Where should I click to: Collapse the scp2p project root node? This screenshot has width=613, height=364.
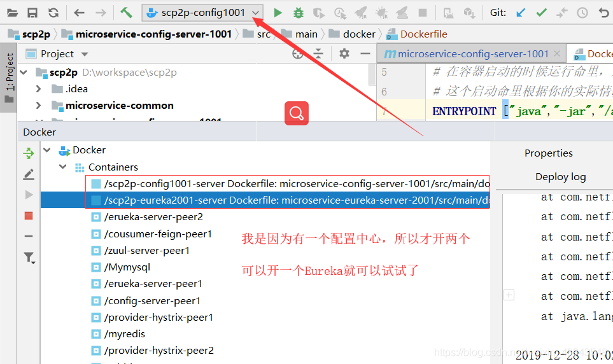pyautogui.click(x=24, y=73)
